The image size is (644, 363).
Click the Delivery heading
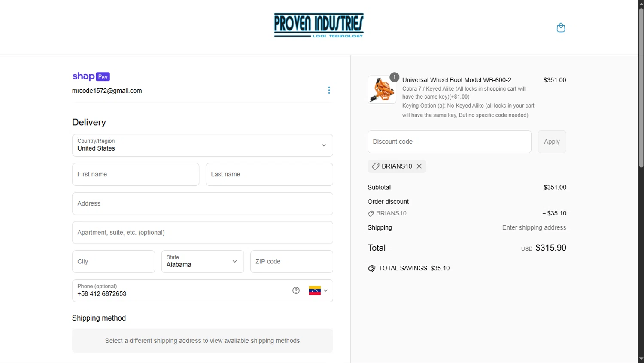click(89, 122)
